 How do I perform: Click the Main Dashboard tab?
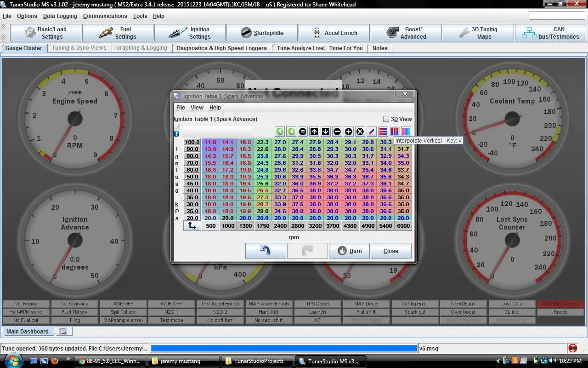[28, 331]
